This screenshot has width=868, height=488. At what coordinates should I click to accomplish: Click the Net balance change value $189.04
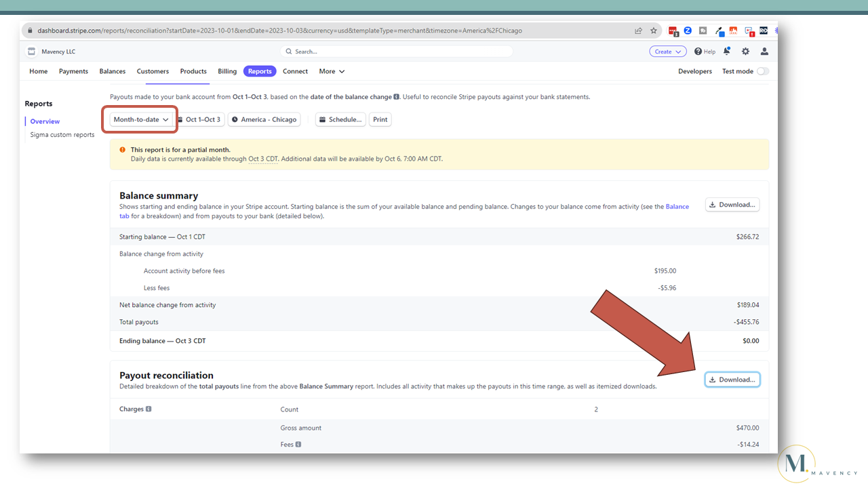tap(748, 305)
